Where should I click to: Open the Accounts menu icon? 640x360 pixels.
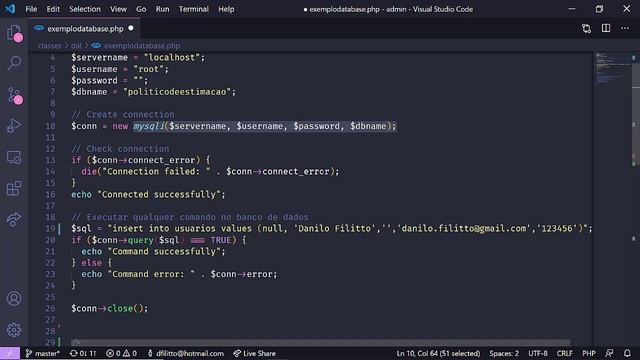click(x=14, y=299)
